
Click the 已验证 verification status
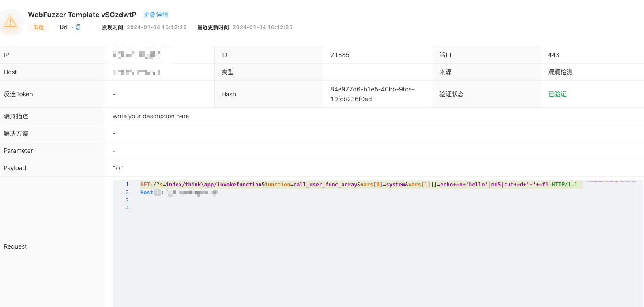(x=557, y=94)
